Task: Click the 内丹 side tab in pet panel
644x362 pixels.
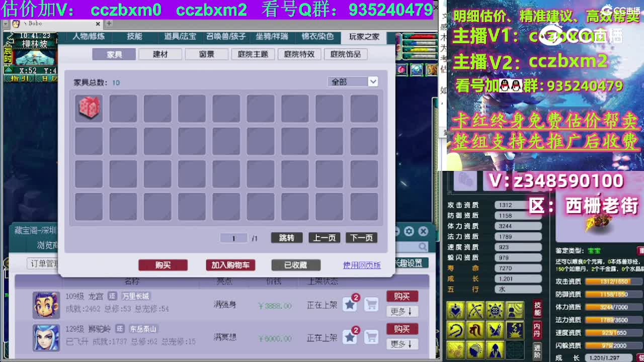Action: tap(537, 330)
